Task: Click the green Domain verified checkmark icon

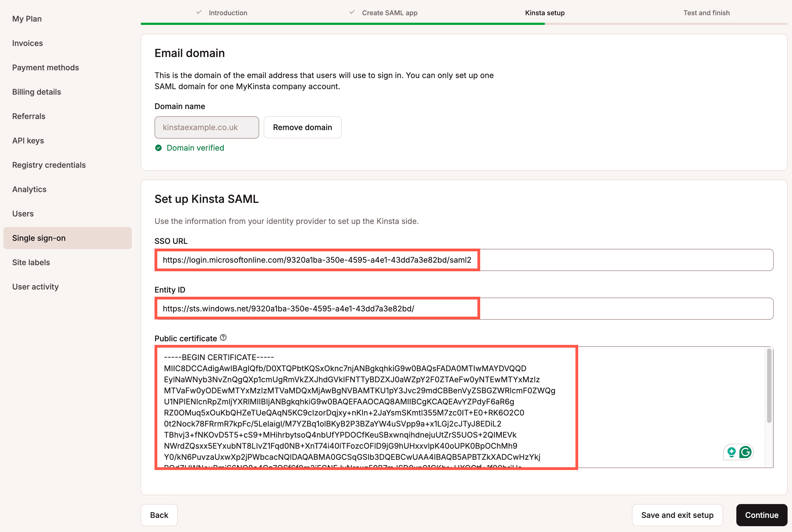Action: [x=158, y=148]
